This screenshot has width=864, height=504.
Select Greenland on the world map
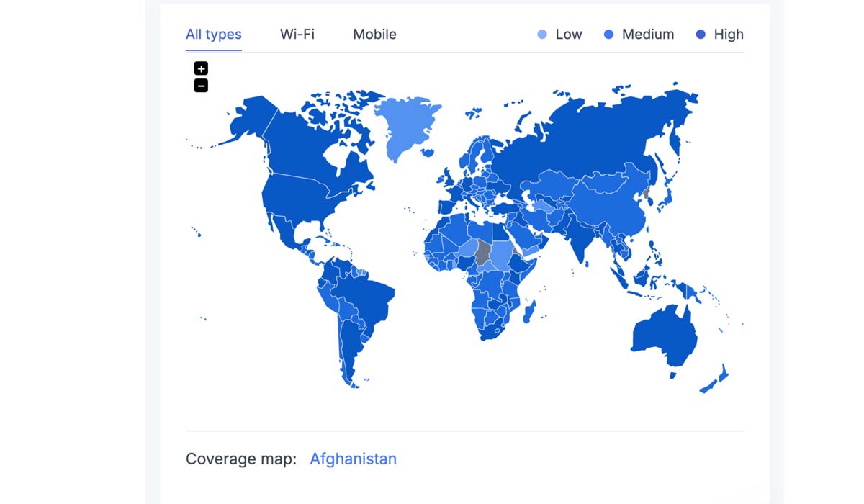pos(407,122)
